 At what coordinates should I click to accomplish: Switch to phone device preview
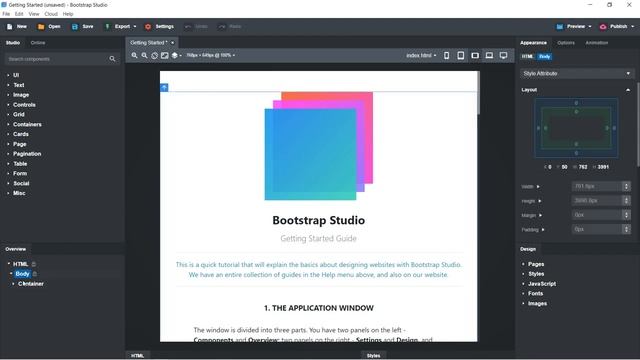(x=447, y=55)
